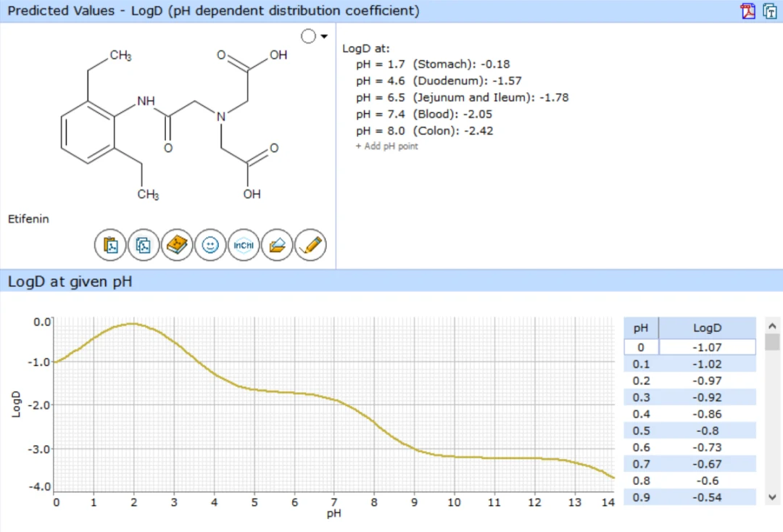
Task: Click the -0.8 LogD table value
Action: tap(707, 431)
